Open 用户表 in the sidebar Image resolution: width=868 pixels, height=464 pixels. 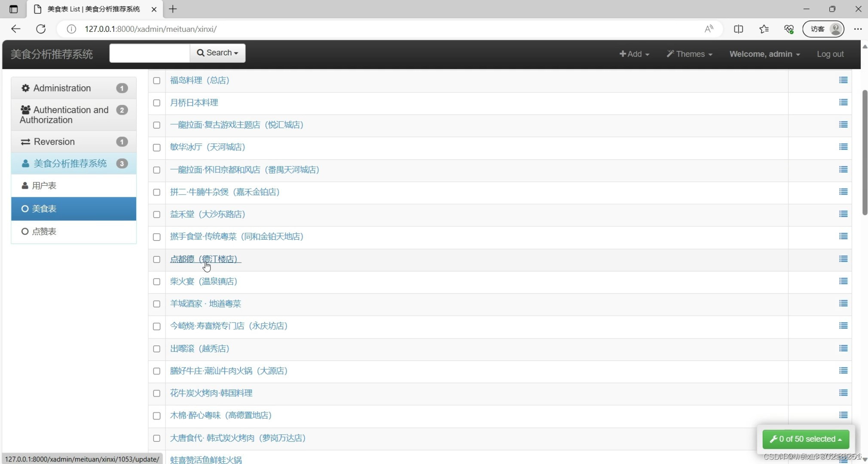(x=44, y=186)
